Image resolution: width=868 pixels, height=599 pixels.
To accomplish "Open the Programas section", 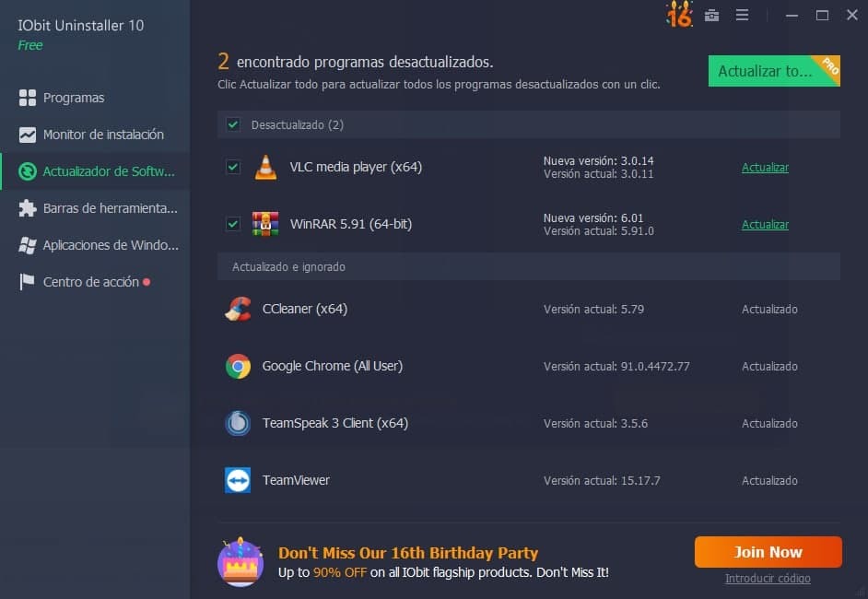I will coord(95,98).
